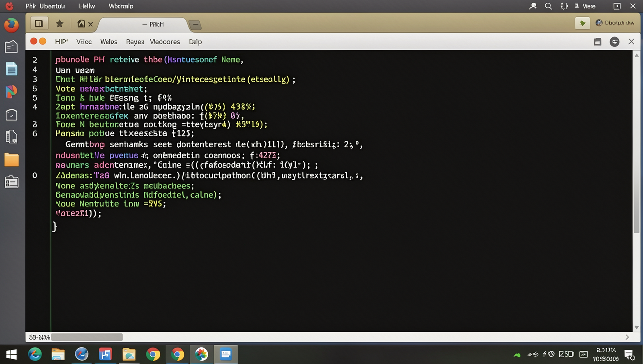Viewport: 643px width, 364px height.
Task: Click the Wbctcalp item in the top bar
Action: [121, 6]
